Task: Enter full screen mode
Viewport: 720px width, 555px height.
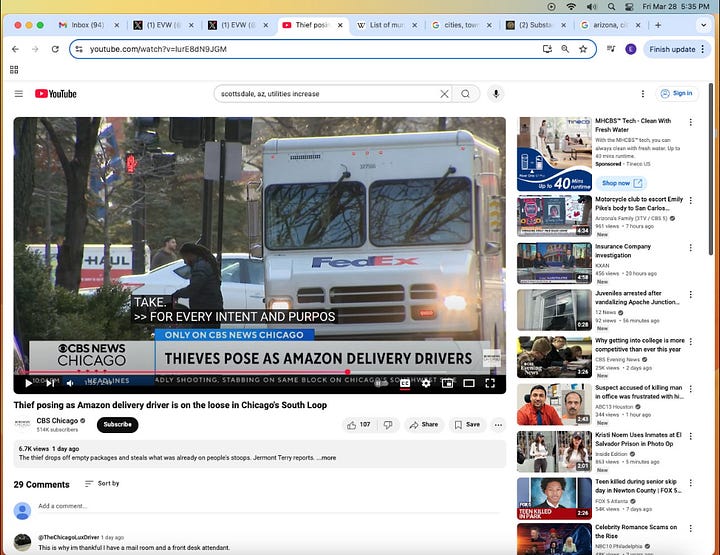Action: (490, 383)
